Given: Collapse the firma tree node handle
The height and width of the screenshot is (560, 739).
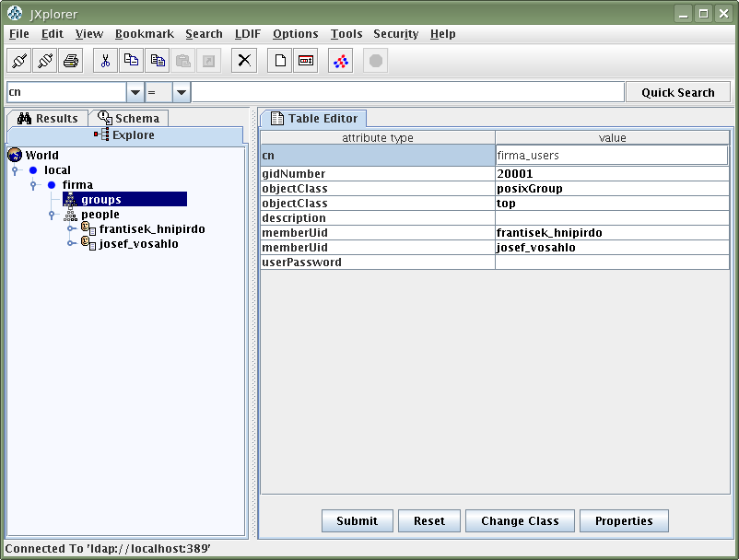Looking at the screenshot, I should (x=33, y=185).
